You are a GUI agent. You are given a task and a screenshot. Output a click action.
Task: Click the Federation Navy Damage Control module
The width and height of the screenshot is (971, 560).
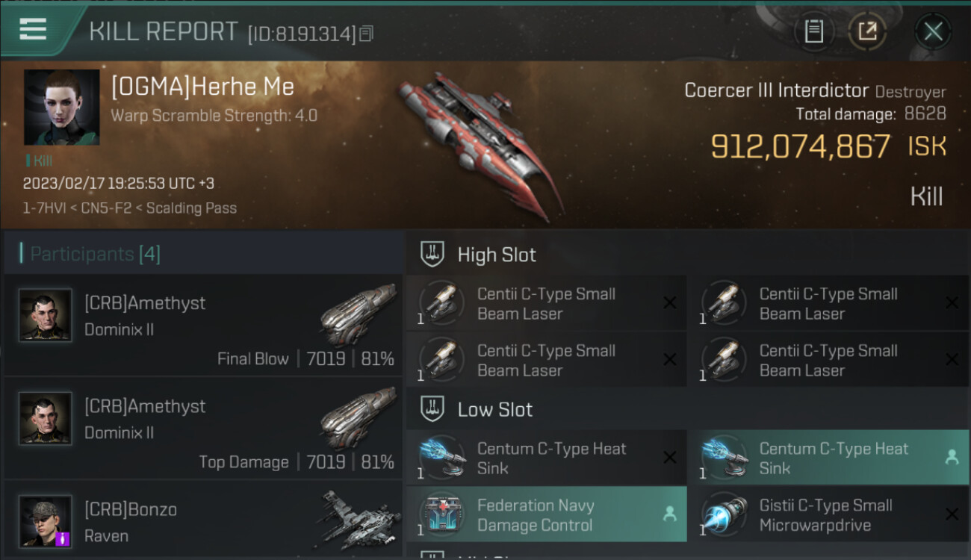[x=546, y=514]
